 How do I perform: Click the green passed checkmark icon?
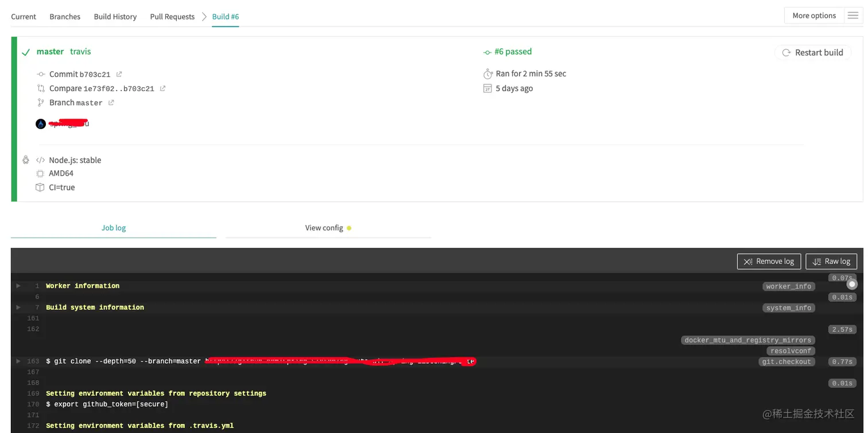click(x=26, y=52)
